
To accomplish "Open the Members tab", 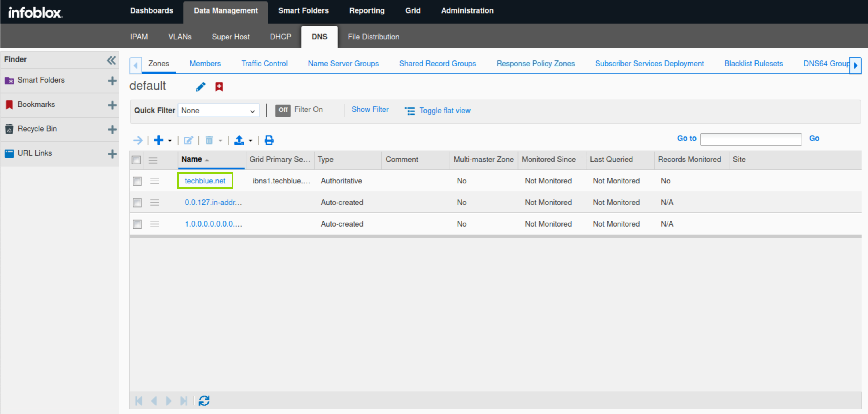I will (205, 63).
